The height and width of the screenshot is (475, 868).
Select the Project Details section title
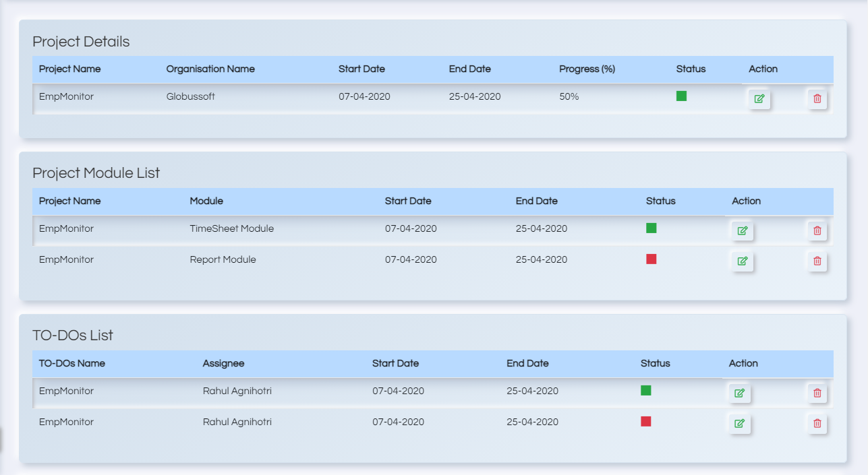(x=82, y=41)
